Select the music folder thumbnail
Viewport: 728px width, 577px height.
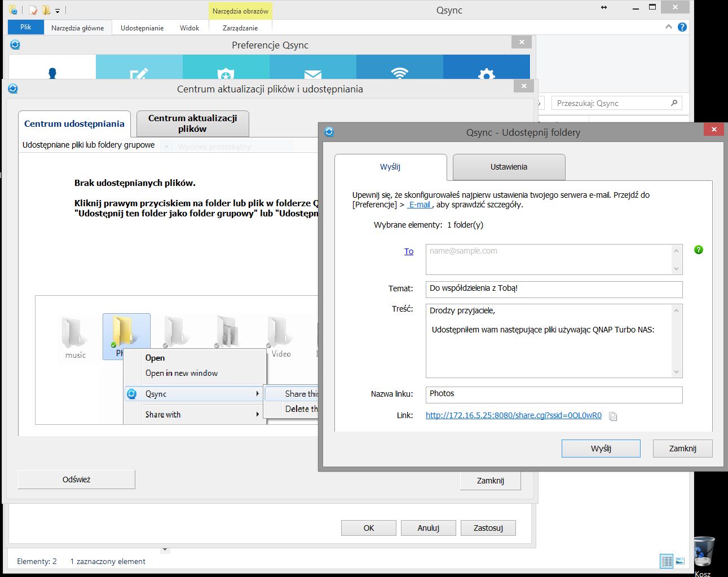tap(75, 338)
